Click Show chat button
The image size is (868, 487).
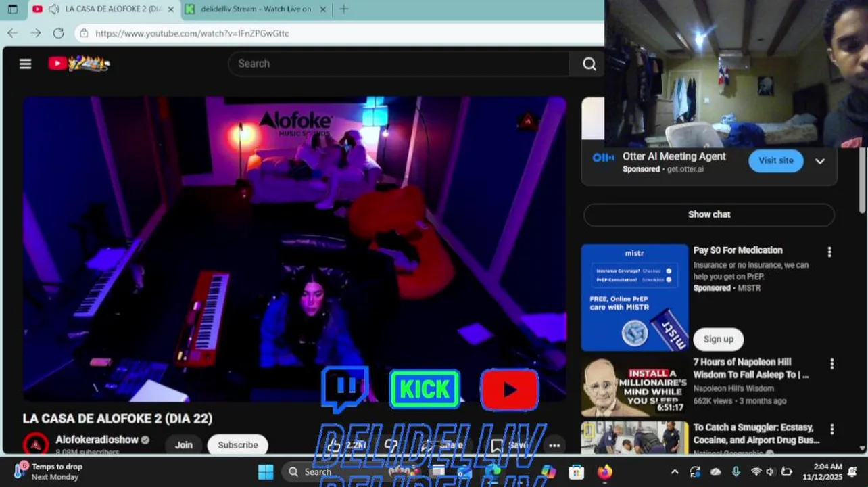(709, 214)
